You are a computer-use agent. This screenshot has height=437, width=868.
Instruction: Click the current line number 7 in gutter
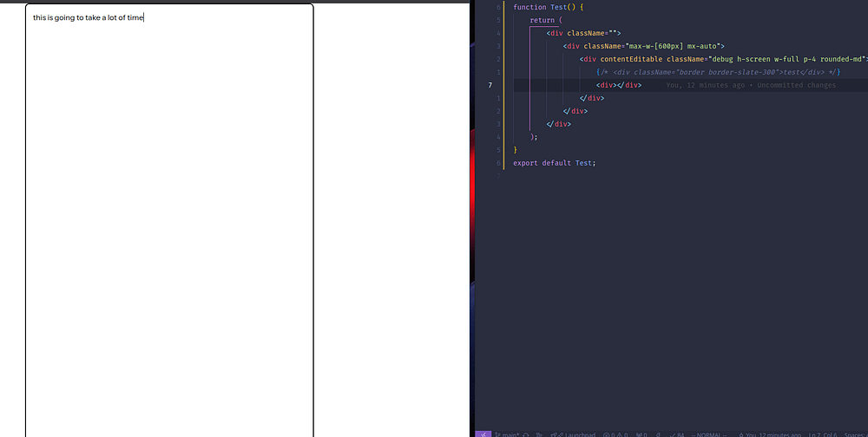pyautogui.click(x=490, y=85)
